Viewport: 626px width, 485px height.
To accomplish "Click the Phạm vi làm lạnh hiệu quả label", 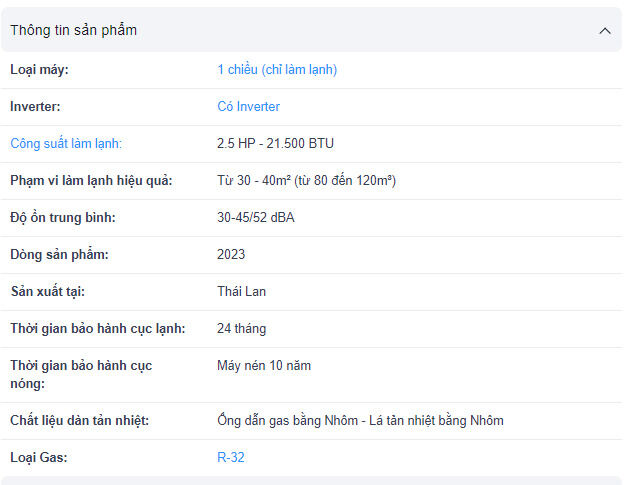I will [x=91, y=181].
